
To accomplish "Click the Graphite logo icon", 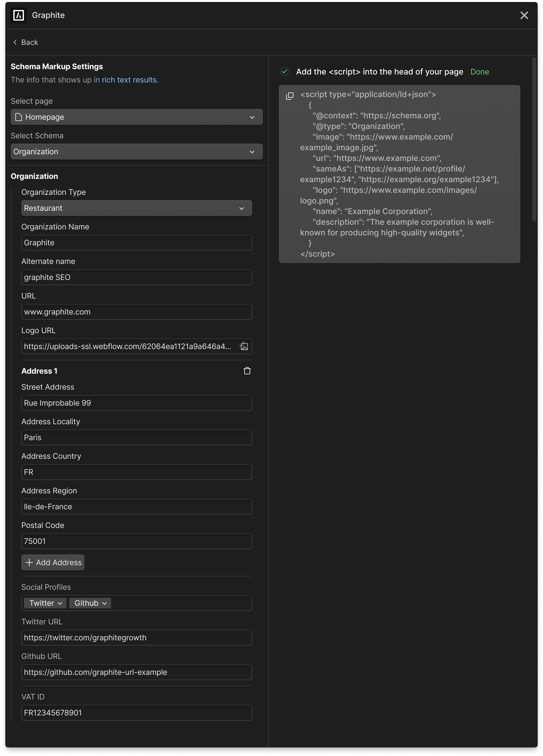I will pyautogui.click(x=19, y=15).
